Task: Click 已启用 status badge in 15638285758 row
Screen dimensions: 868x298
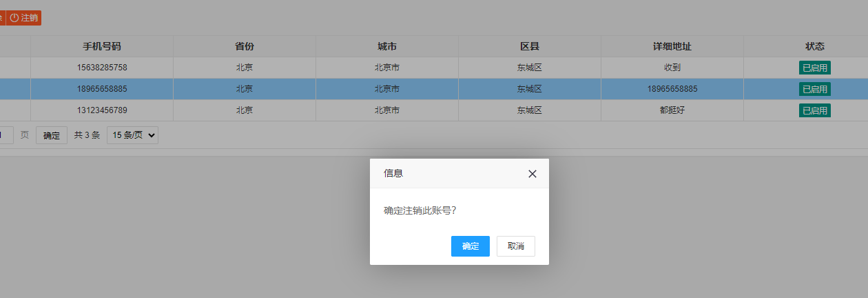Action: point(815,68)
